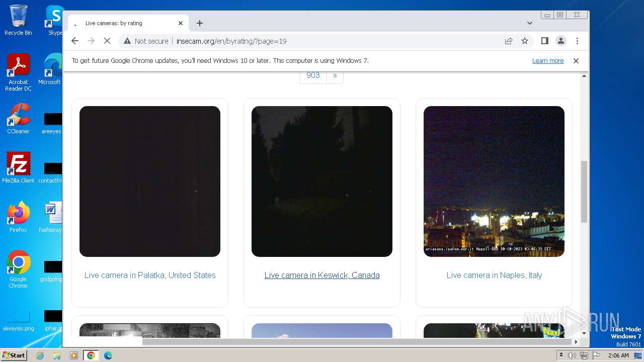Dismiss the Chrome update notification bar
Image resolution: width=644 pixels, height=362 pixels.
[x=576, y=61]
